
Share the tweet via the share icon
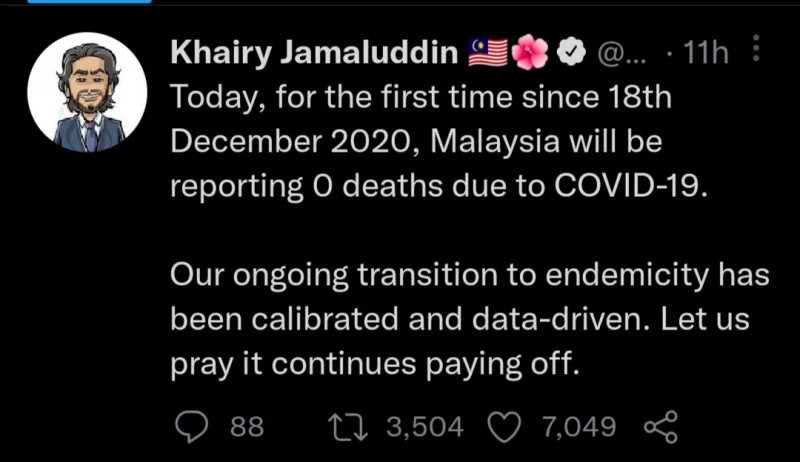661,428
